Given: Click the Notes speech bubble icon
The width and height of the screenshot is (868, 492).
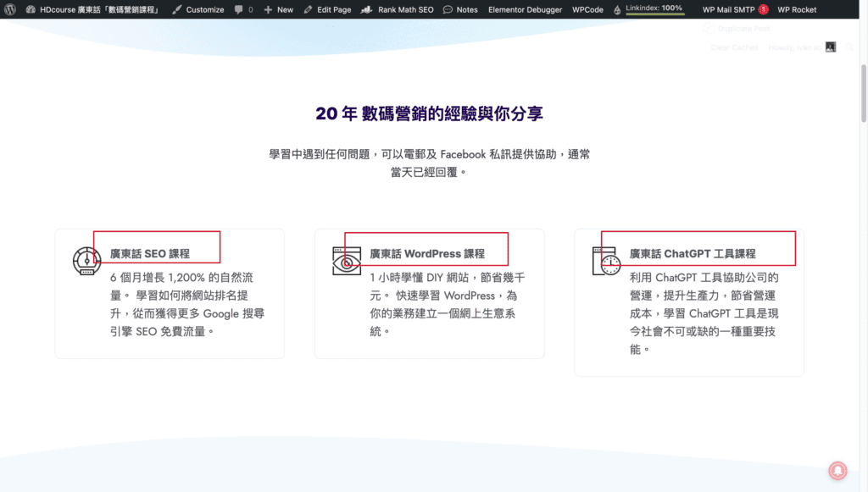Looking at the screenshot, I should coord(448,9).
